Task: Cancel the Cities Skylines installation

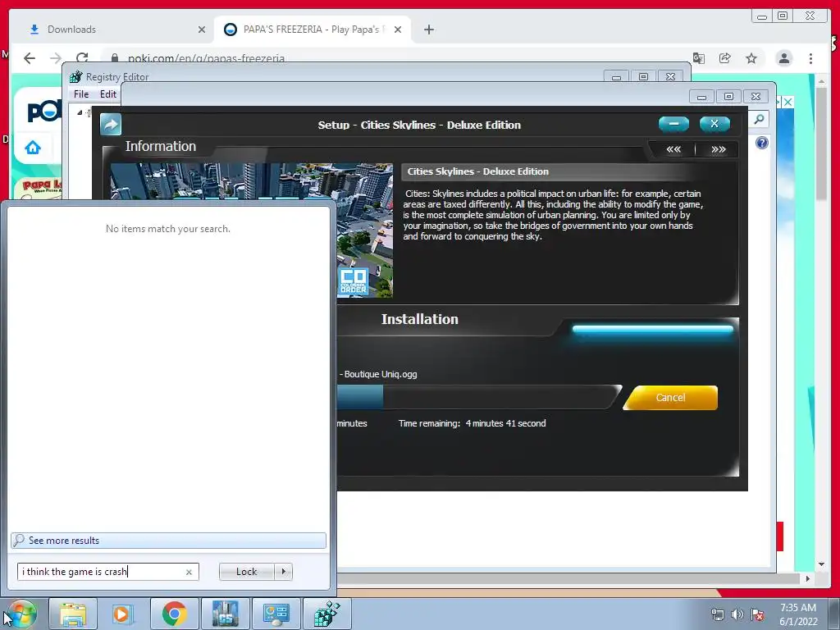Action: pos(671,398)
